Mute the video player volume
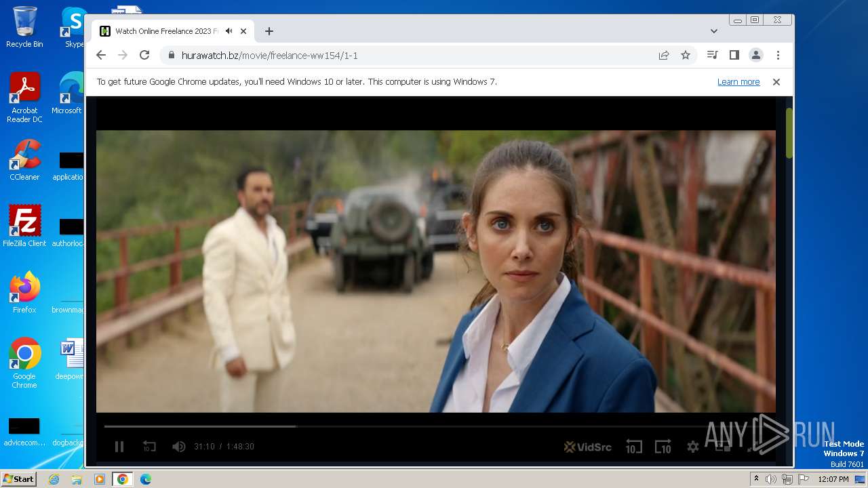 (x=178, y=447)
